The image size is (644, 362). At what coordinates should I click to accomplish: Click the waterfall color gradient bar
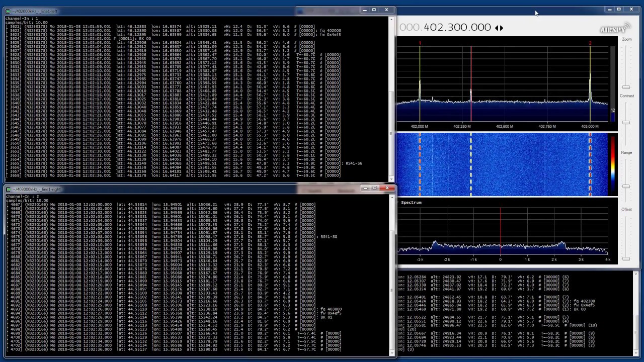tap(612, 164)
